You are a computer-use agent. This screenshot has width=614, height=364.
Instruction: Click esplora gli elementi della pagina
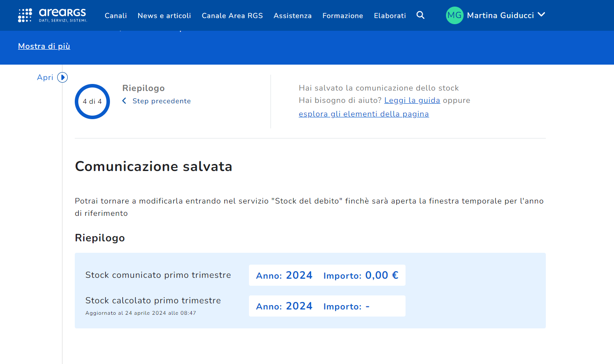point(364,114)
